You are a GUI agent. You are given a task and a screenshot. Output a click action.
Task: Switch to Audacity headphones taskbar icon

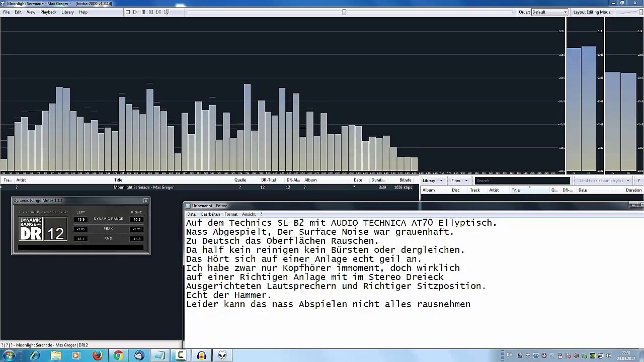(201, 356)
